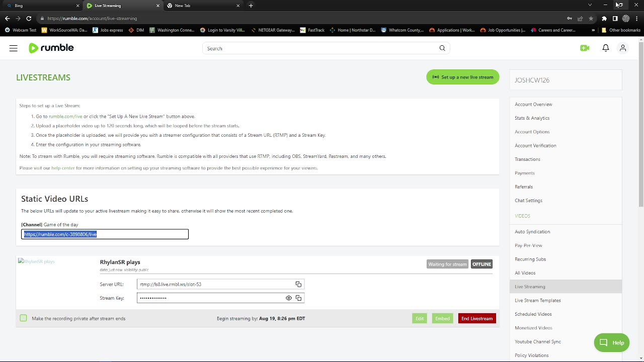The height and width of the screenshot is (362, 644).
Task: Click the green upload camera icon
Action: pos(585,48)
